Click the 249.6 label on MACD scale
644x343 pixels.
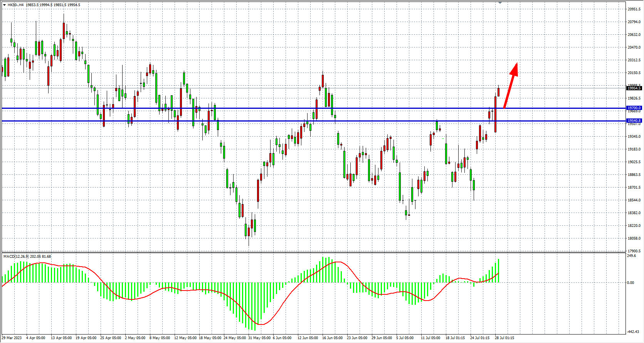coord(631,256)
